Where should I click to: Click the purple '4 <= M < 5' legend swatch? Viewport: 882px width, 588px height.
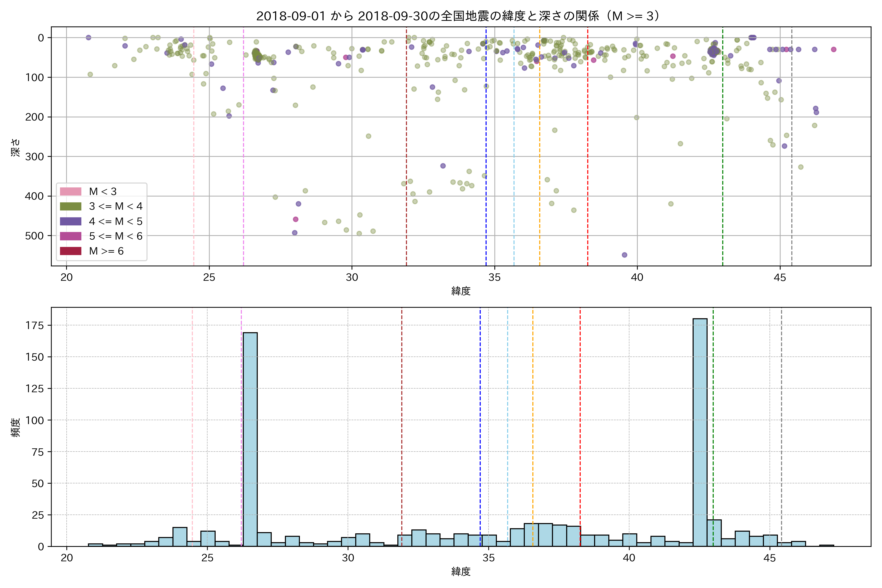[71, 221]
